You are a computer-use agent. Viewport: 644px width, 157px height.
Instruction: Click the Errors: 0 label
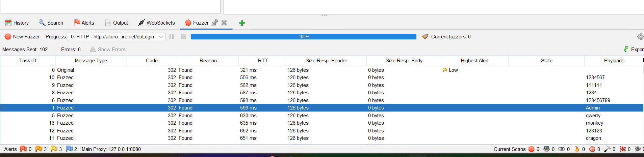[71, 50]
